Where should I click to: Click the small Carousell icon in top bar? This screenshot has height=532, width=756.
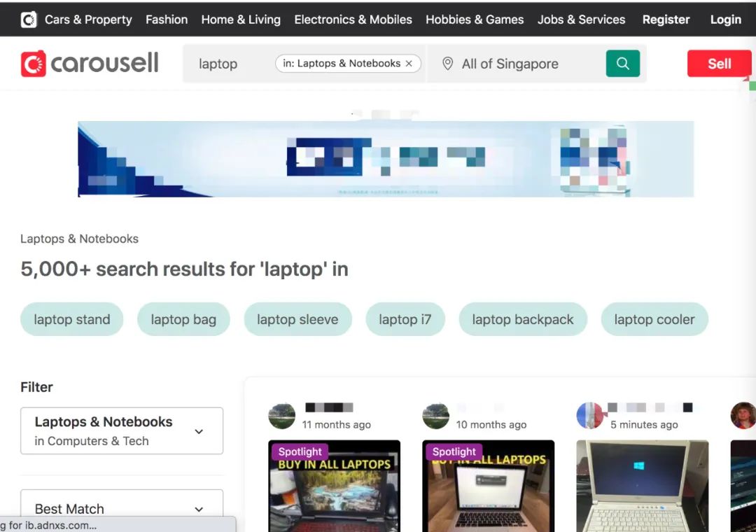[x=29, y=20]
